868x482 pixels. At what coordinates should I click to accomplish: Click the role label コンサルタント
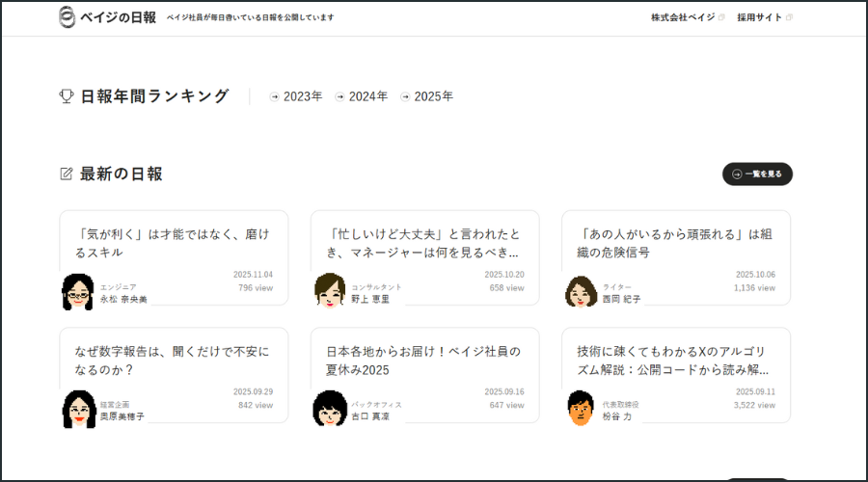point(376,287)
